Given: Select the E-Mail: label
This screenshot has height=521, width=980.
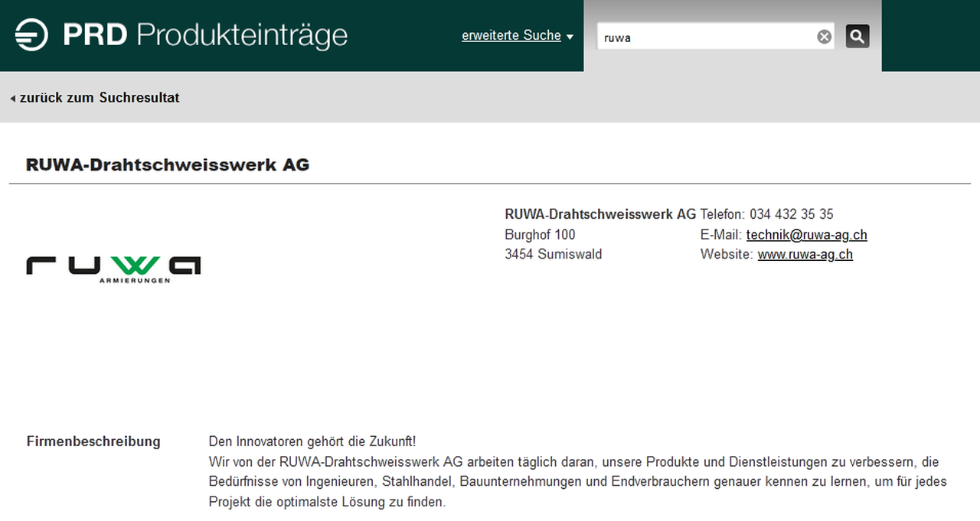Looking at the screenshot, I should pyautogui.click(x=721, y=235).
